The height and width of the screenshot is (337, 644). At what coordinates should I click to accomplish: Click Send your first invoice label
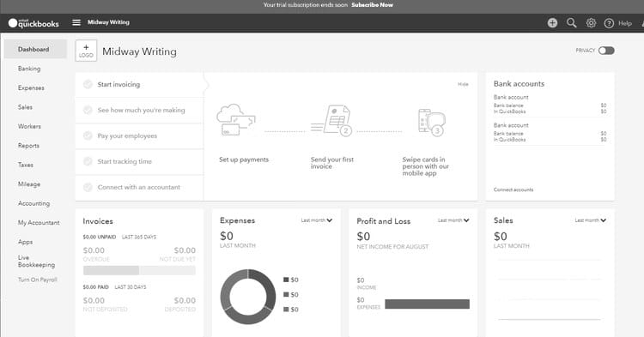pyautogui.click(x=331, y=163)
